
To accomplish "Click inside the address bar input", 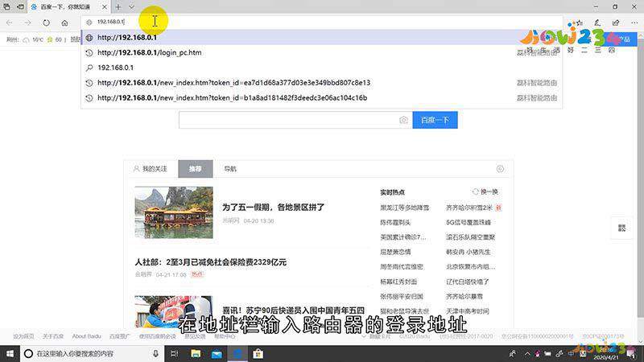I will [x=321, y=22].
